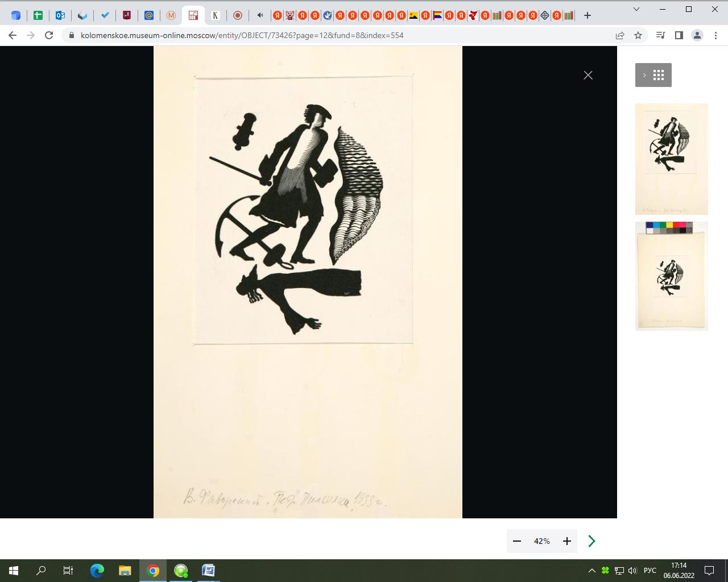Open Windows notification center

(x=709, y=571)
